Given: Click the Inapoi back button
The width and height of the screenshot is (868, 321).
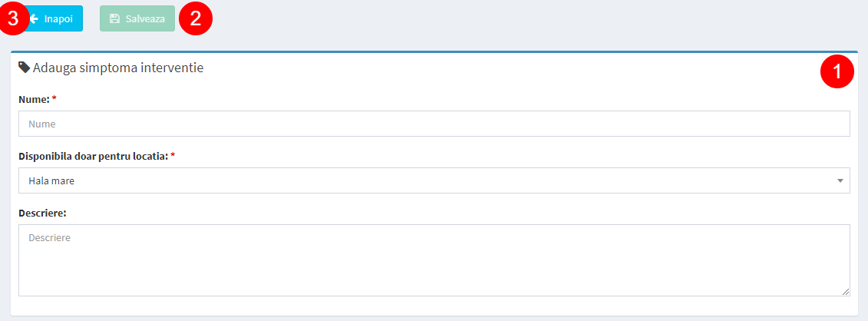Looking at the screenshot, I should tap(51, 18).
